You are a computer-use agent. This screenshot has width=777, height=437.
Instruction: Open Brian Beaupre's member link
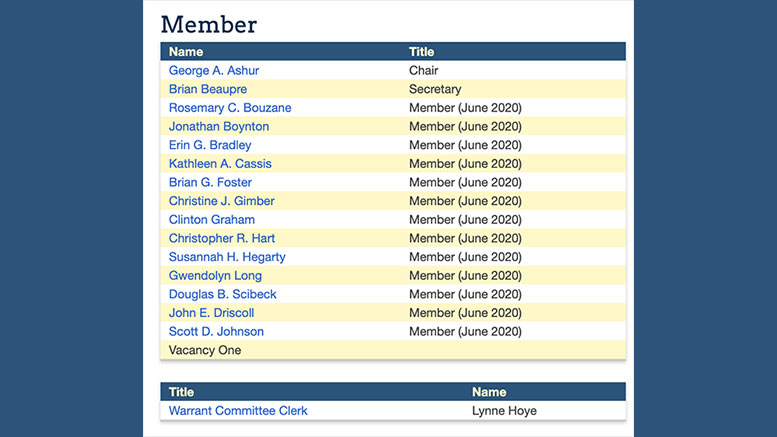click(208, 89)
